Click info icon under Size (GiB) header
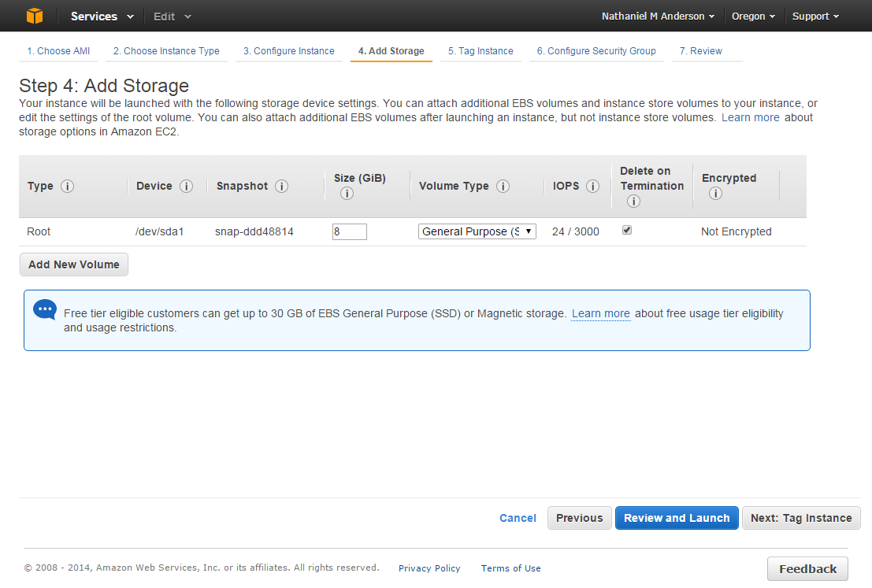 (347, 194)
